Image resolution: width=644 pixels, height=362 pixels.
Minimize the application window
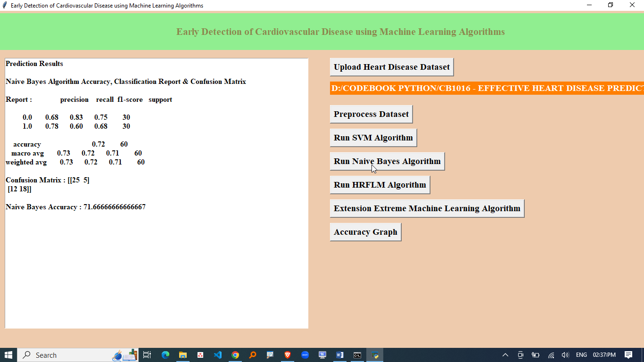click(x=589, y=5)
